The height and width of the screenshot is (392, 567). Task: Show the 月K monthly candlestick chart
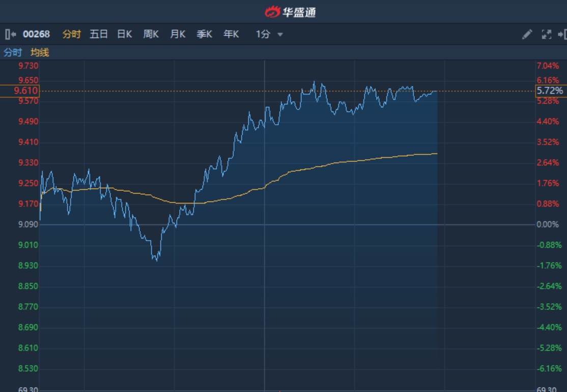click(x=178, y=34)
